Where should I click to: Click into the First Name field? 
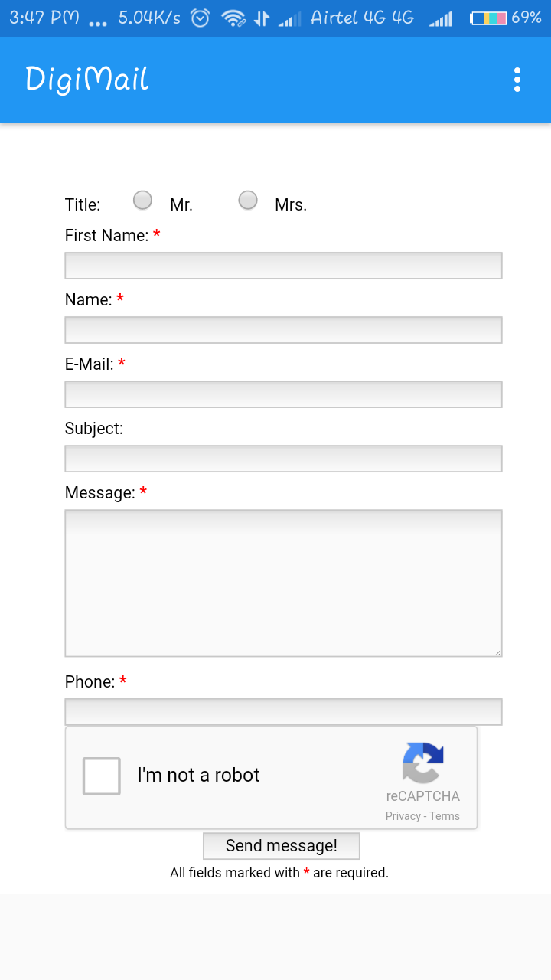(x=283, y=265)
